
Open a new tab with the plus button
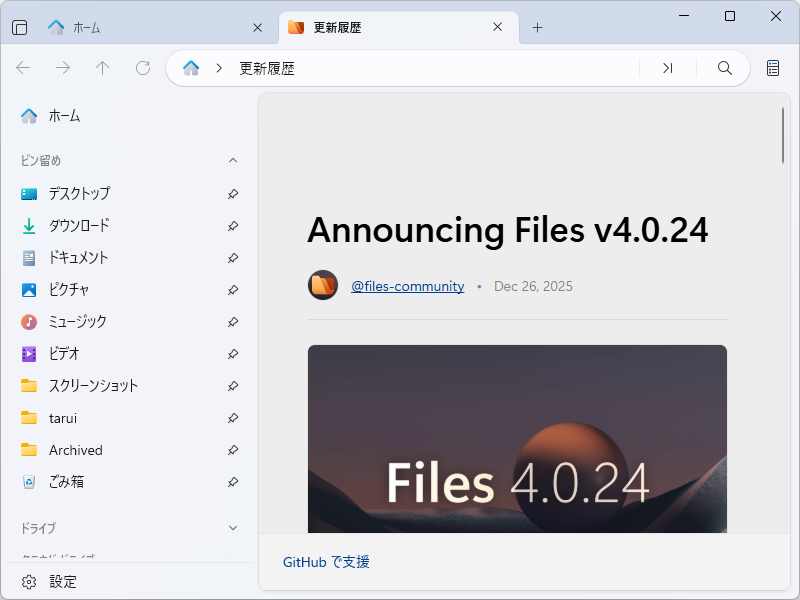coord(538,27)
